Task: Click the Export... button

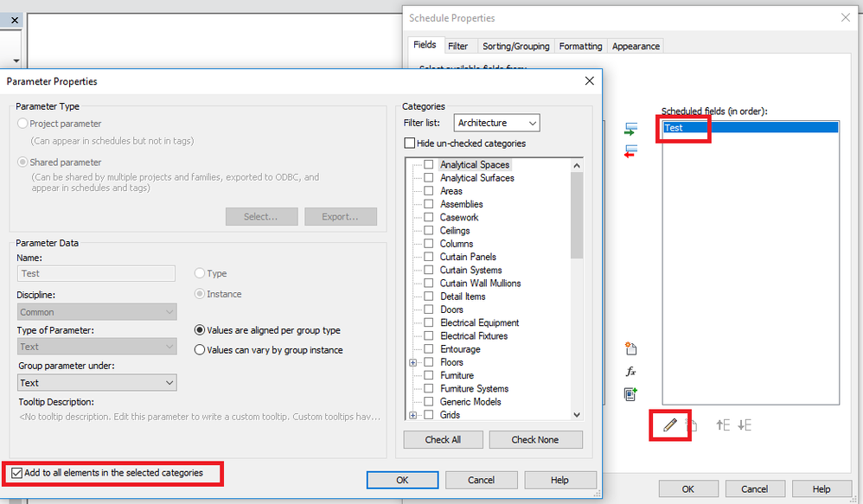Action: [x=341, y=217]
